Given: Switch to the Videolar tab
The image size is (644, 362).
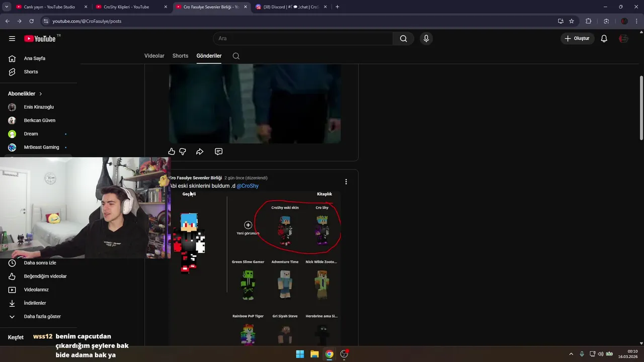Looking at the screenshot, I should pos(154,56).
